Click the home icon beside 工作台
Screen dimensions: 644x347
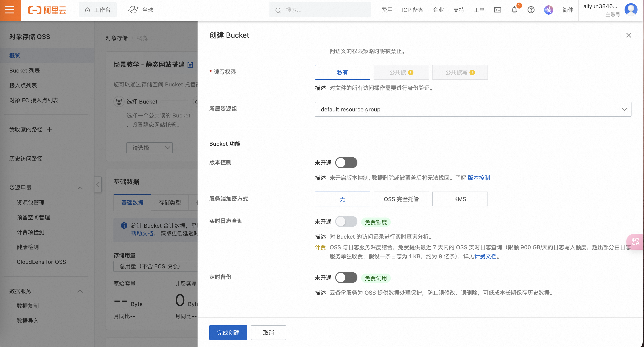pos(88,10)
